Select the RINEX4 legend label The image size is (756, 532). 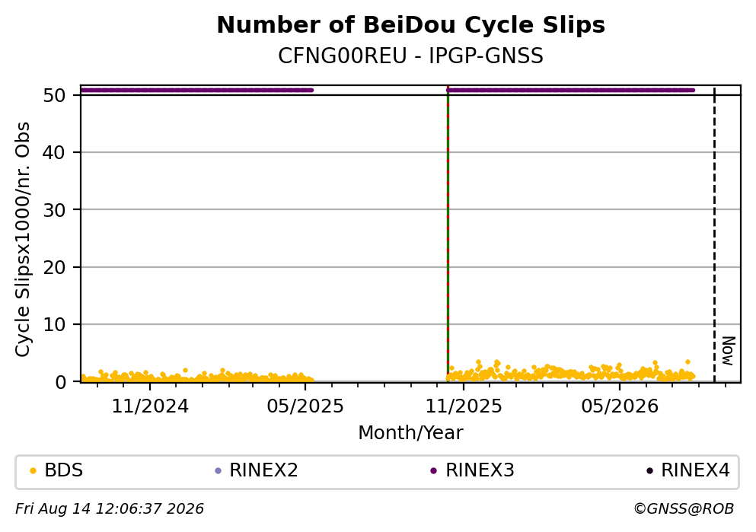point(695,470)
